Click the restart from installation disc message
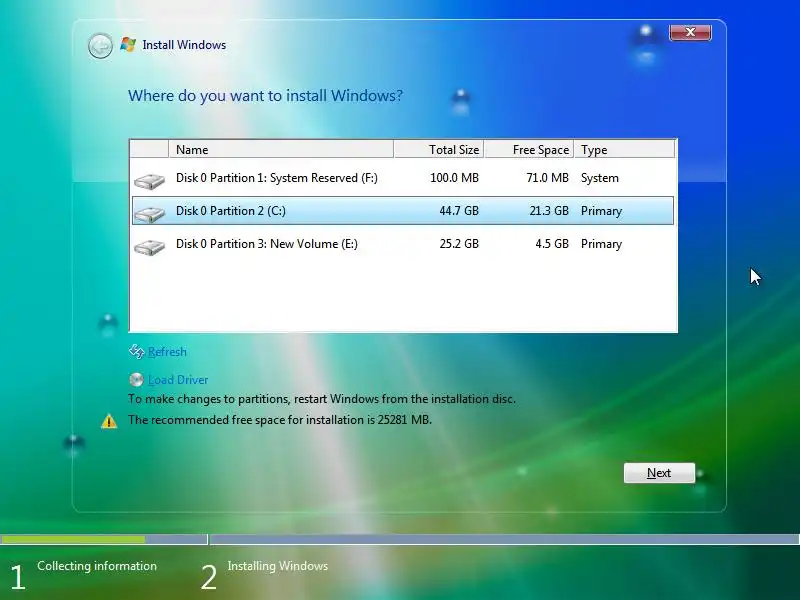This screenshot has width=800, height=600. [x=321, y=399]
